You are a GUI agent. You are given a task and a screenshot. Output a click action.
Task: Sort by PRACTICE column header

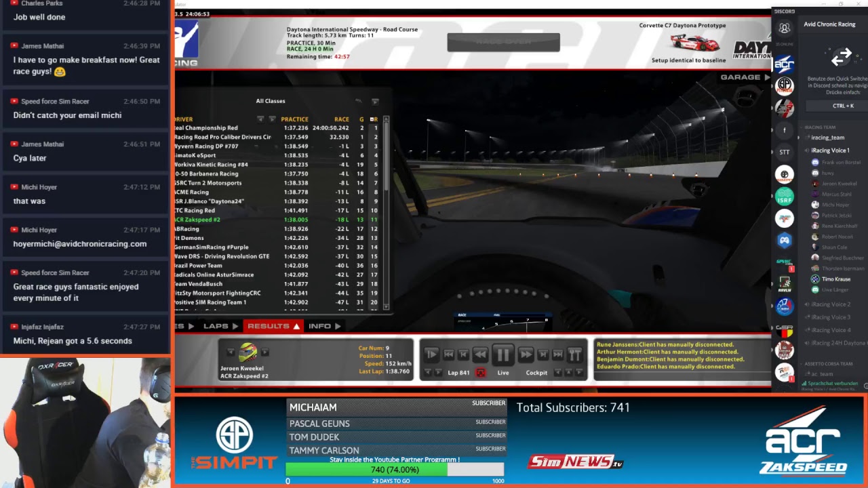click(294, 119)
